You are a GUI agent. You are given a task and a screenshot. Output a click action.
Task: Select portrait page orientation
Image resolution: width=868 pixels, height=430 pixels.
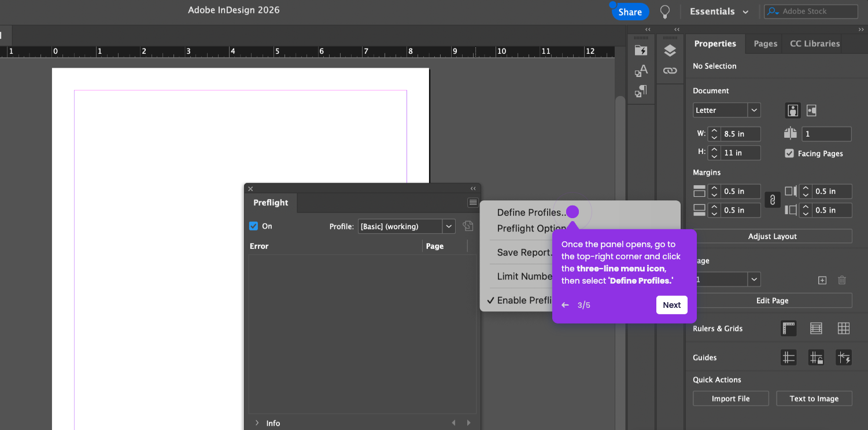(x=793, y=110)
